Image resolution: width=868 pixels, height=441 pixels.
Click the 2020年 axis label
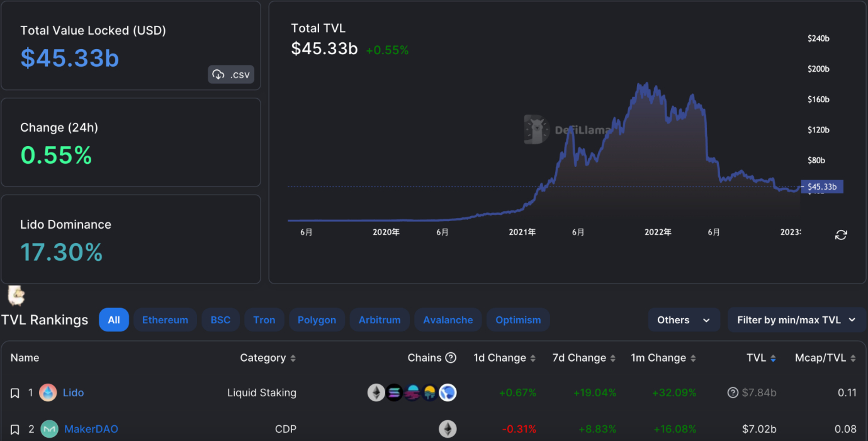[x=386, y=232]
